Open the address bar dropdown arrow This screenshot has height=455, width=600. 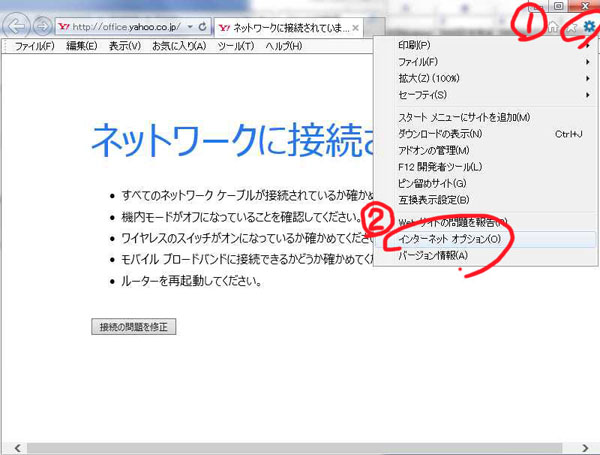point(190,27)
